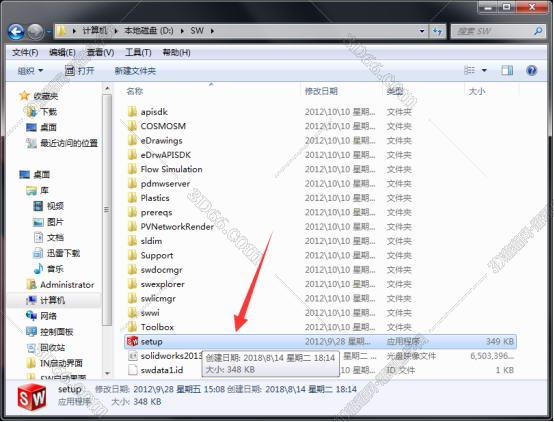Viewport: 554px width, 422px height.
Task: Click the 回收站 recycle bin icon
Action: (31, 347)
